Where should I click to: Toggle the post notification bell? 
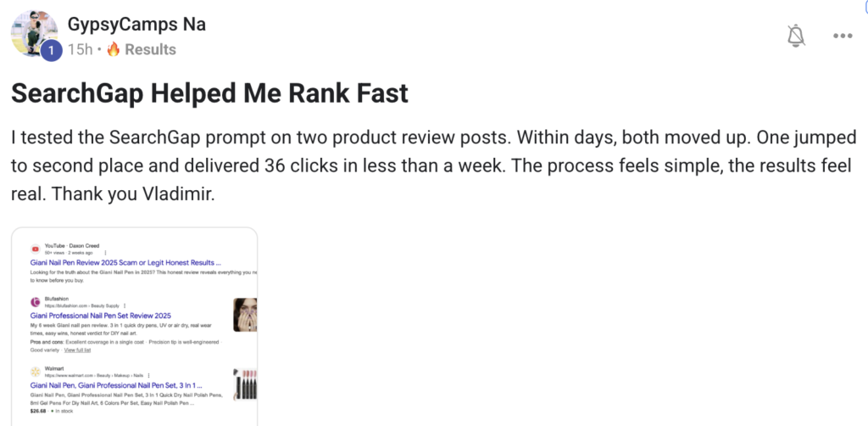(795, 36)
